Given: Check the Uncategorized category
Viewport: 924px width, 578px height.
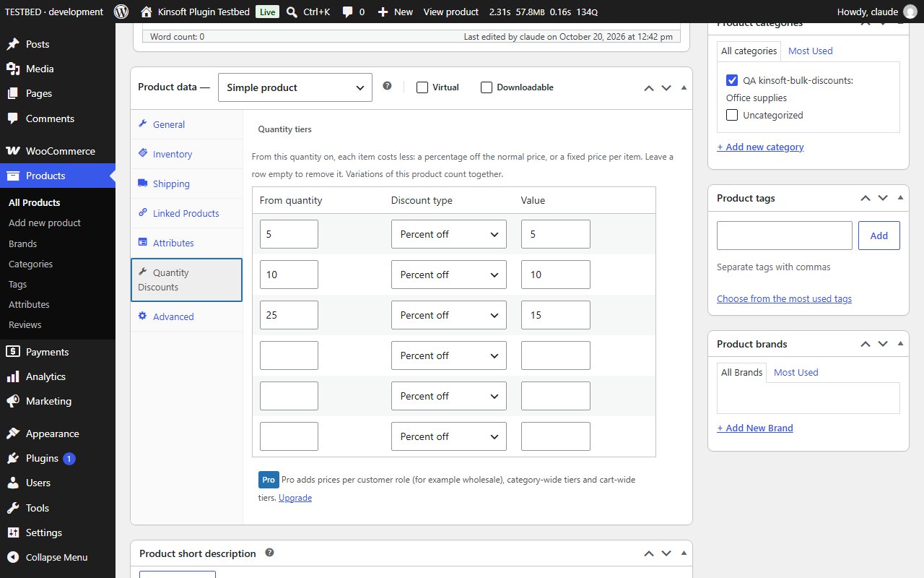Looking at the screenshot, I should click(732, 115).
